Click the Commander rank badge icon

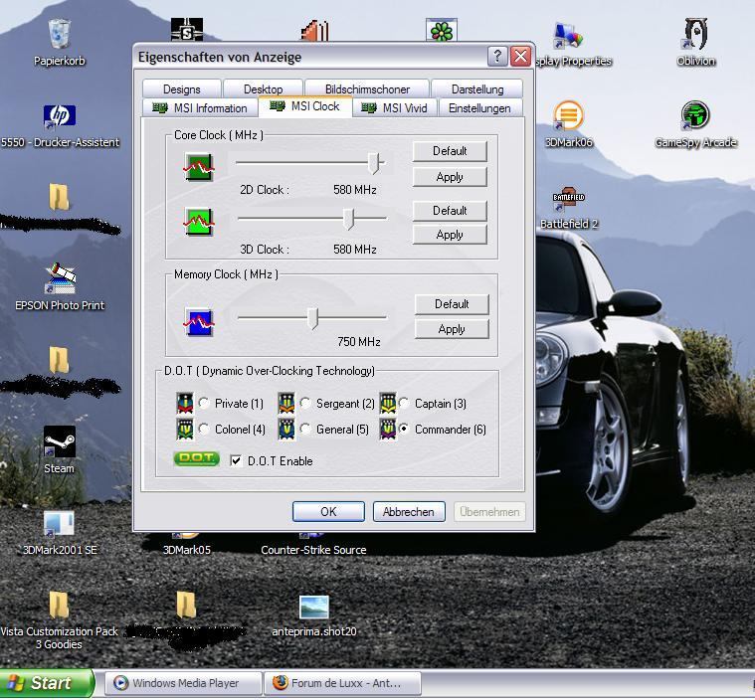coord(388,430)
